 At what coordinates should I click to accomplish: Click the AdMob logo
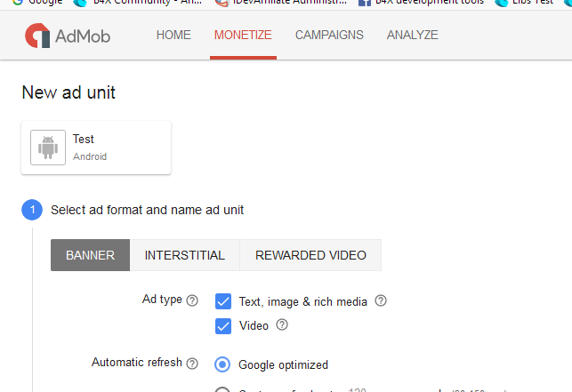click(68, 36)
